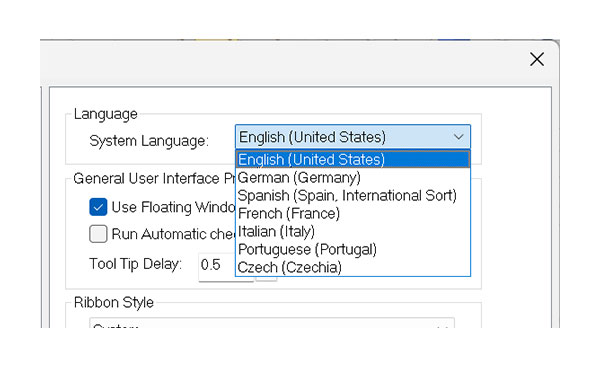Pick Czech (Czechia) from the dropdown

(x=352, y=267)
